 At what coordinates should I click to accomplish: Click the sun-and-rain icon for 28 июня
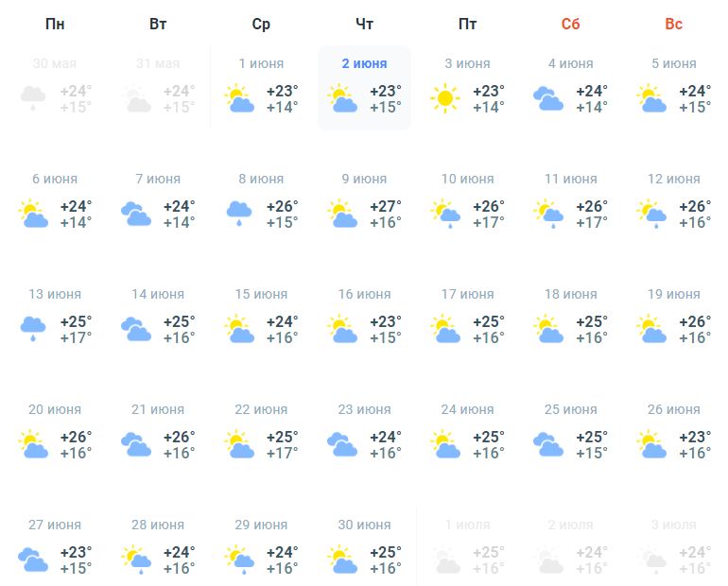coord(134,560)
